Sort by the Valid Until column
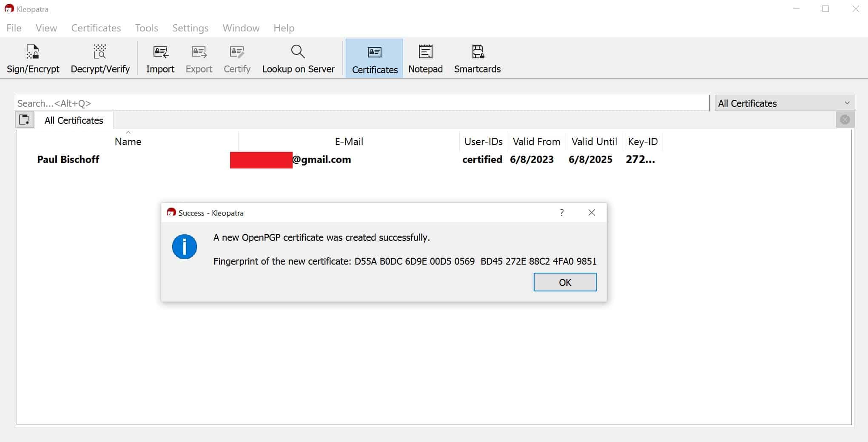Screen dimensions: 868x442 (x=594, y=142)
